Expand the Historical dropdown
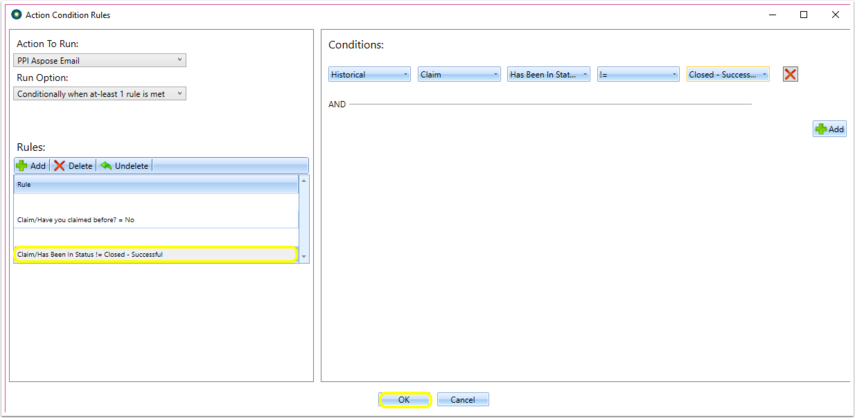This screenshot has height=418, width=855. (x=369, y=75)
